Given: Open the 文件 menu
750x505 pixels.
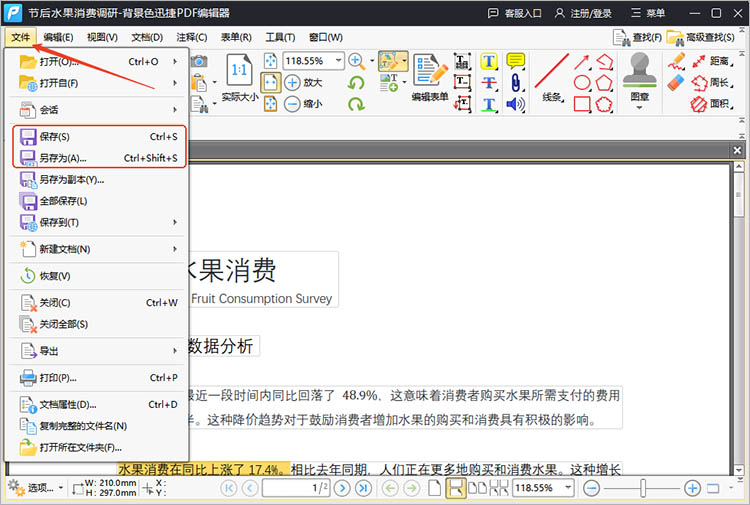Looking at the screenshot, I should 21,37.
